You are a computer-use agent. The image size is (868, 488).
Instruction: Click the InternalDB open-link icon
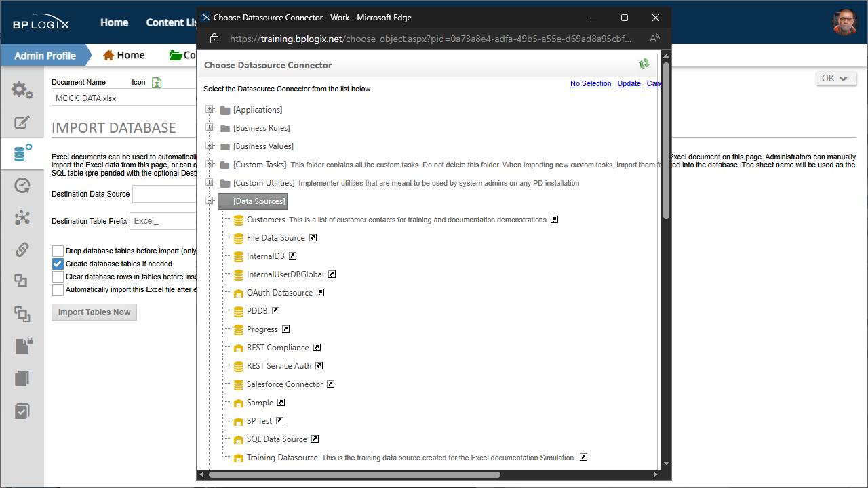coord(293,256)
